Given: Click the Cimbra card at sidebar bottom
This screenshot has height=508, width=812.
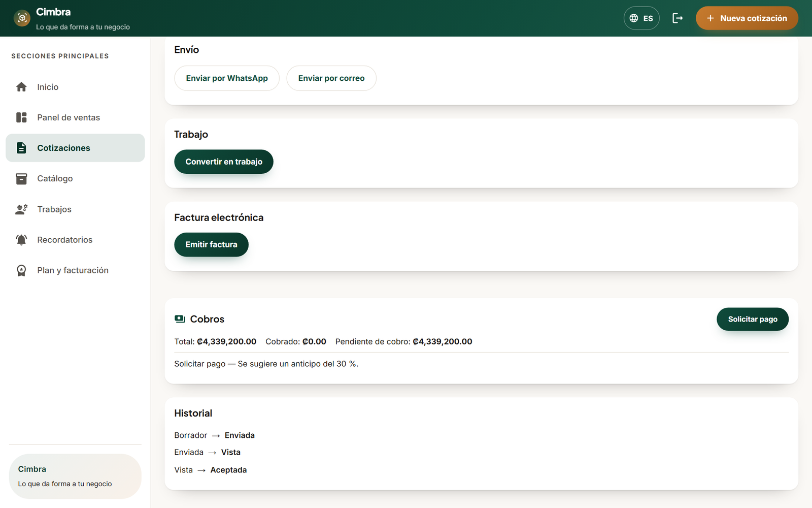Looking at the screenshot, I should (x=75, y=477).
